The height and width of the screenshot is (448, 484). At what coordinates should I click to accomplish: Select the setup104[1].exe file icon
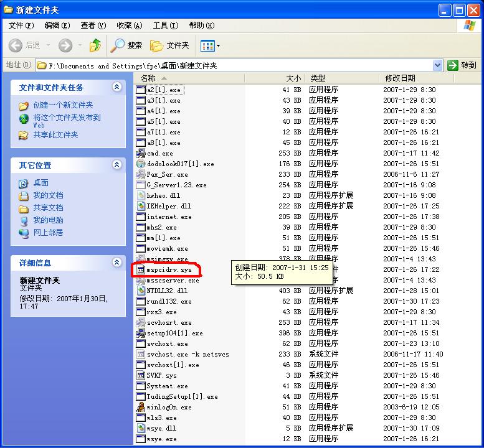coord(141,333)
